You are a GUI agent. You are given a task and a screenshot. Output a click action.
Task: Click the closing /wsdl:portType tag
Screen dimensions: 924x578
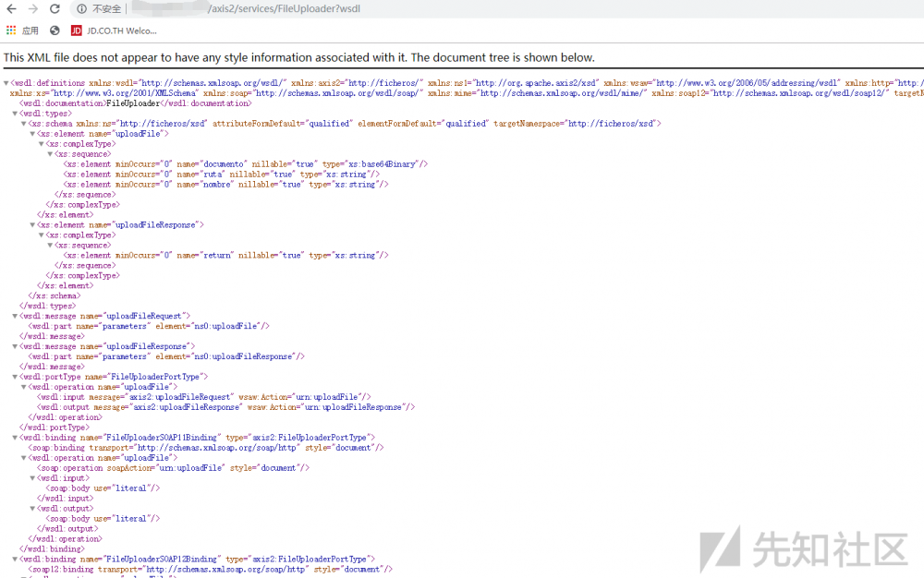coord(55,427)
